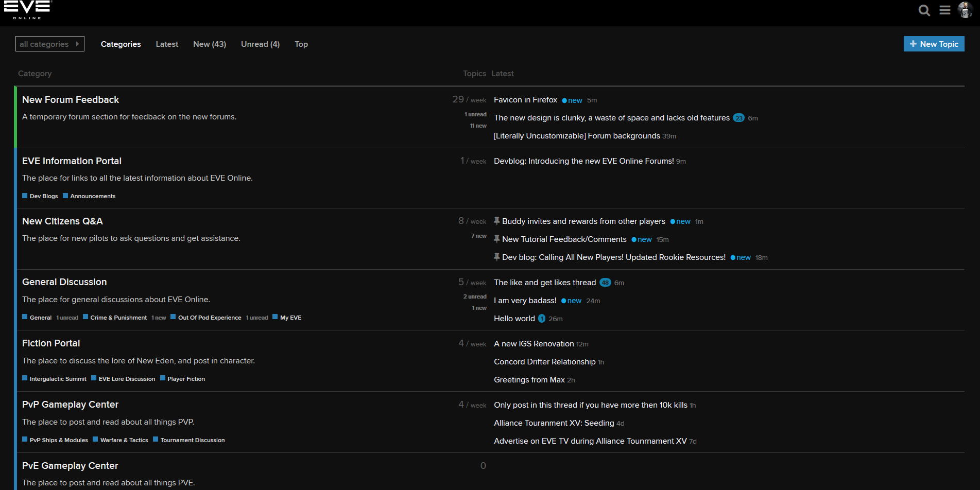Open EVE Lore Discussion subcategory
The image size is (980, 490).
[123, 379]
